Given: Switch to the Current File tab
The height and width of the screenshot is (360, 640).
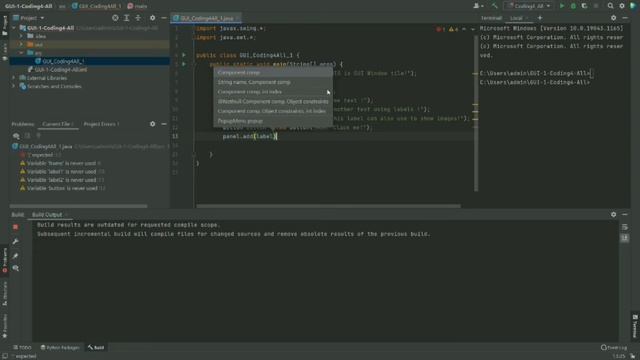Looking at the screenshot, I should (58, 124).
